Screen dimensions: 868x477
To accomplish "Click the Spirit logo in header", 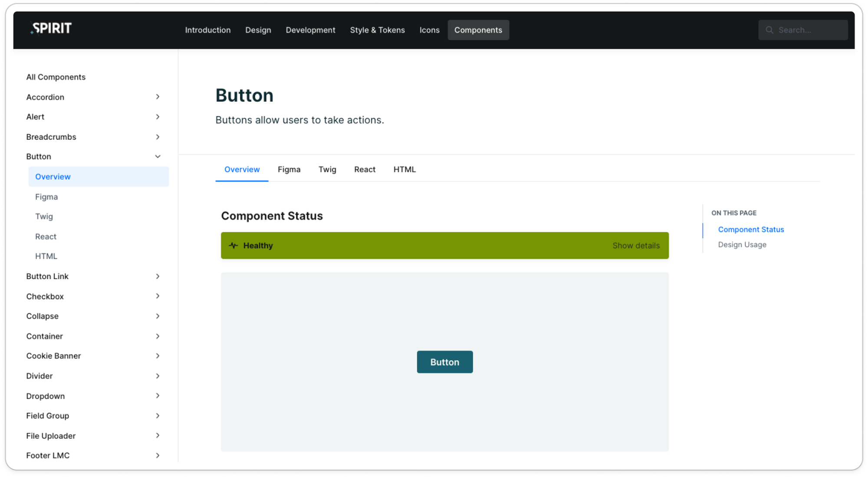I will tap(51, 29).
